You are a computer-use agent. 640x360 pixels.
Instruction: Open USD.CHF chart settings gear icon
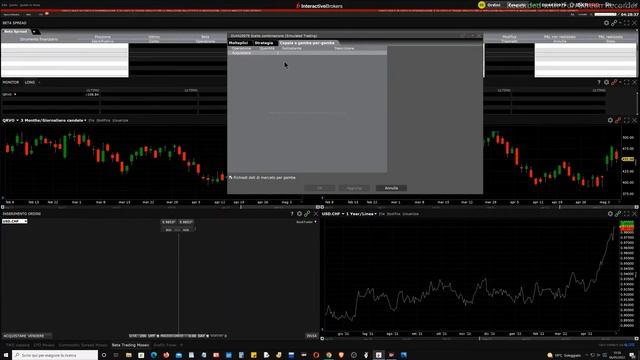pos(610,213)
